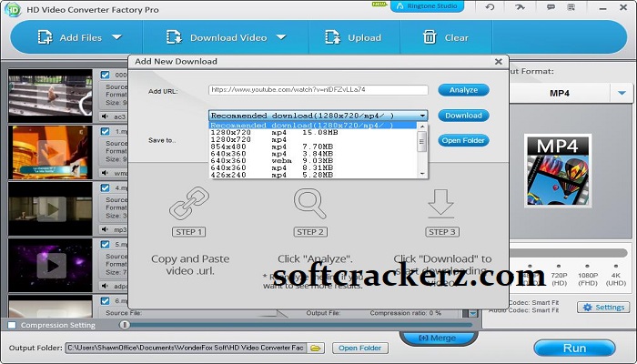
Task: Click the circular refresh arrow icon
Action: pyautogui.click(x=490, y=7)
